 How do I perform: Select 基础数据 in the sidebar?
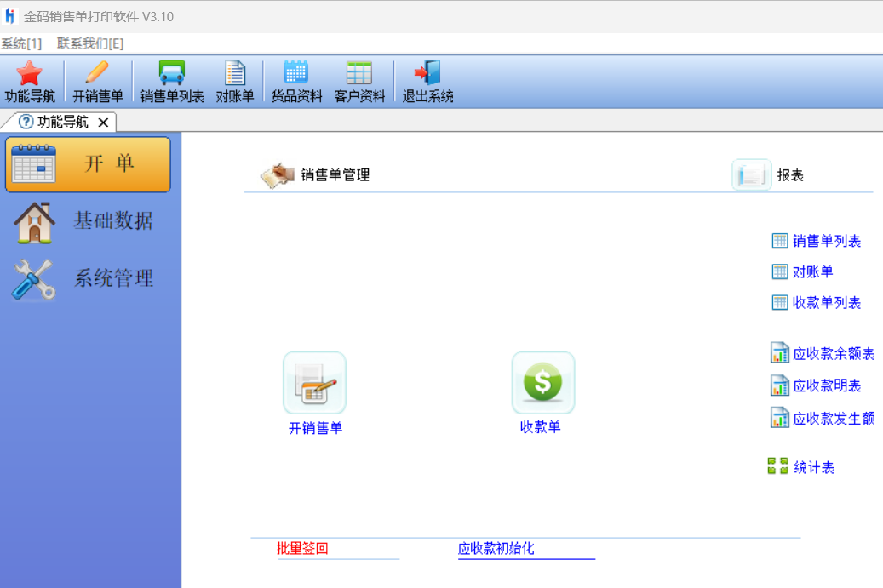(89, 221)
